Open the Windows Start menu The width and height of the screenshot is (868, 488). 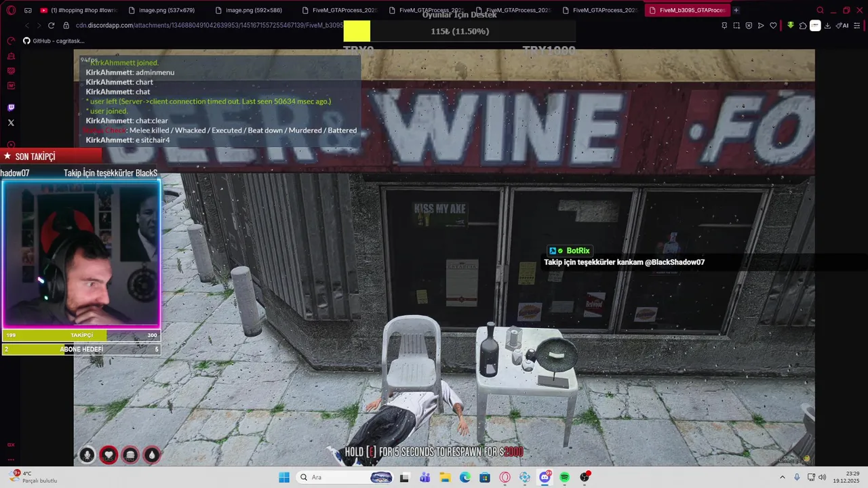(x=283, y=477)
